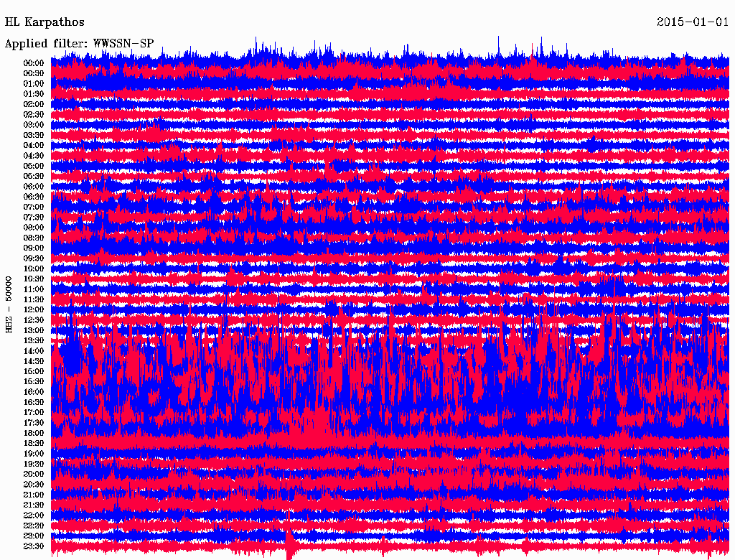Select the 00:00 time row label
This screenshot has width=735, height=560.
click(x=34, y=63)
